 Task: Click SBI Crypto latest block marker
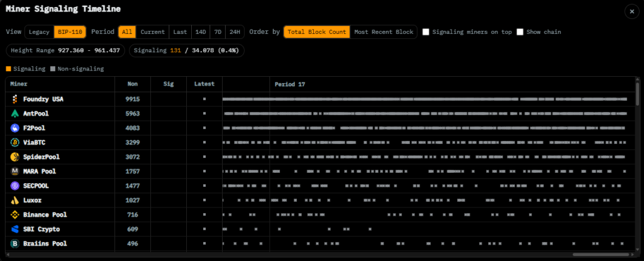point(204,230)
